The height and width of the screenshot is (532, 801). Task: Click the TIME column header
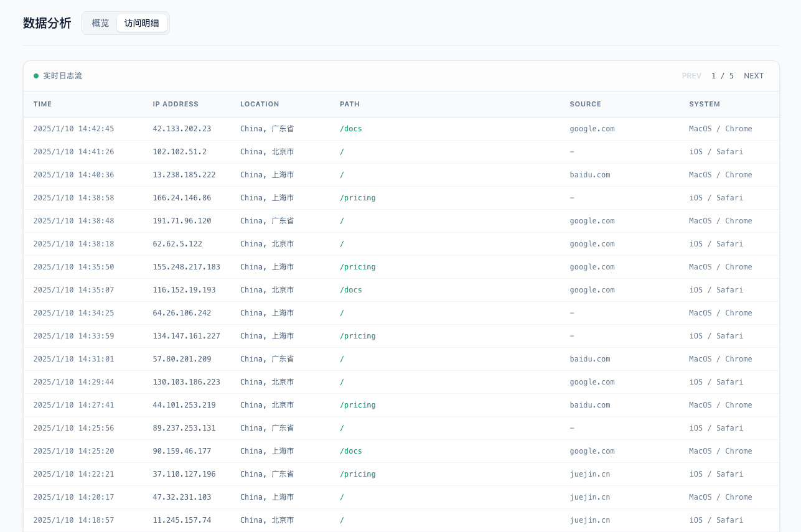click(42, 104)
